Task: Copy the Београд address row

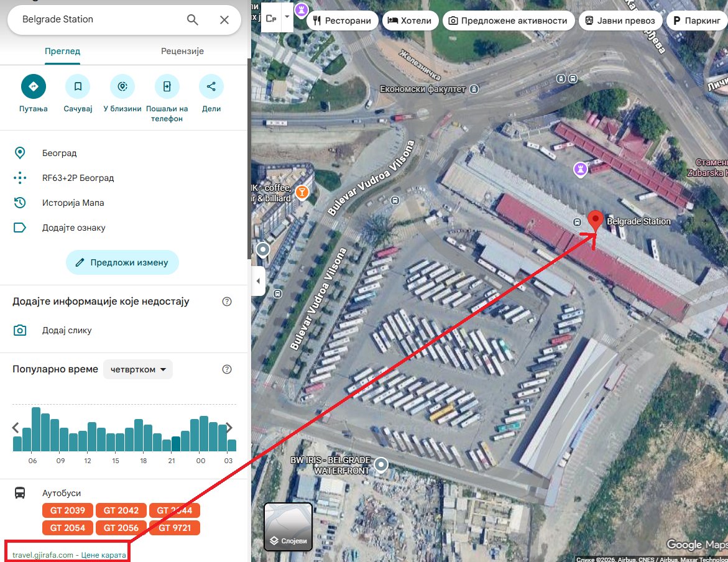Action: pos(124,153)
